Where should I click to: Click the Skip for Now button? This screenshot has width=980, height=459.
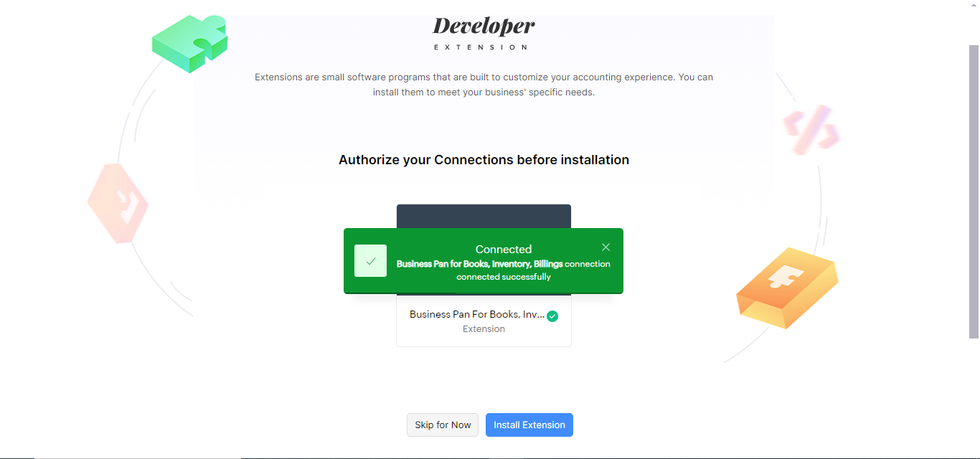point(443,425)
